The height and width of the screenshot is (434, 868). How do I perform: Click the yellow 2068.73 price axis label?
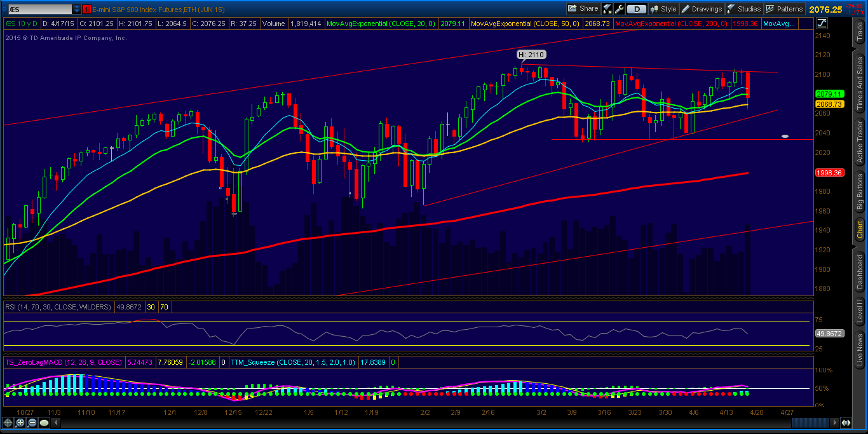[x=830, y=104]
